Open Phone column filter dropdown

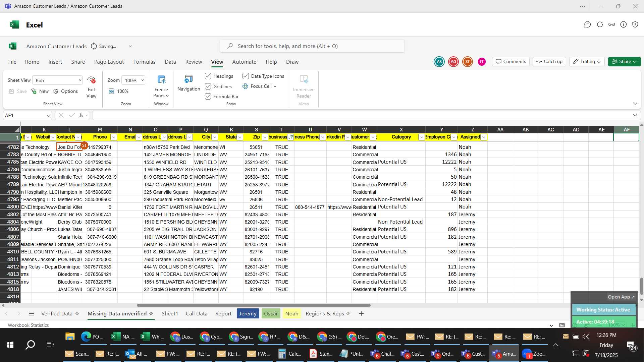pos(114,137)
